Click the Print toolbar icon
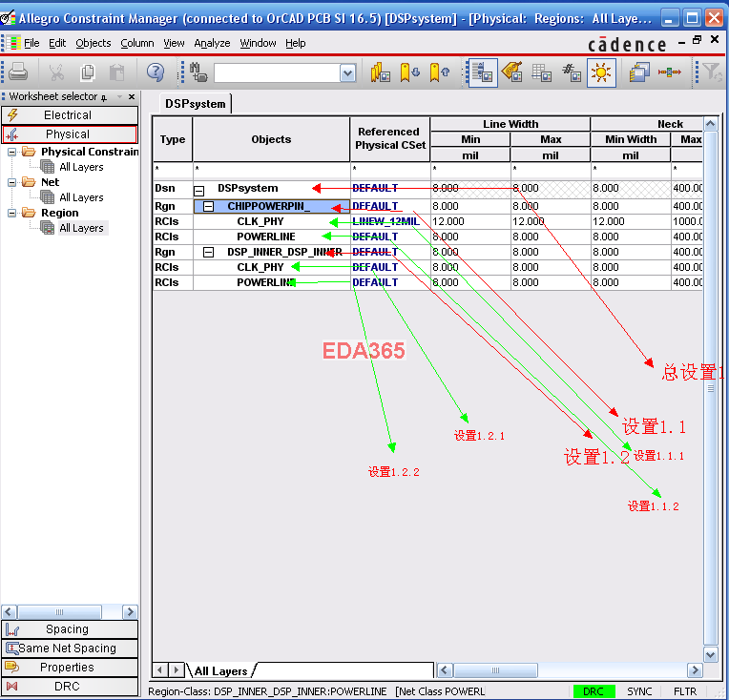The height and width of the screenshot is (700, 729). tap(18, 72)
